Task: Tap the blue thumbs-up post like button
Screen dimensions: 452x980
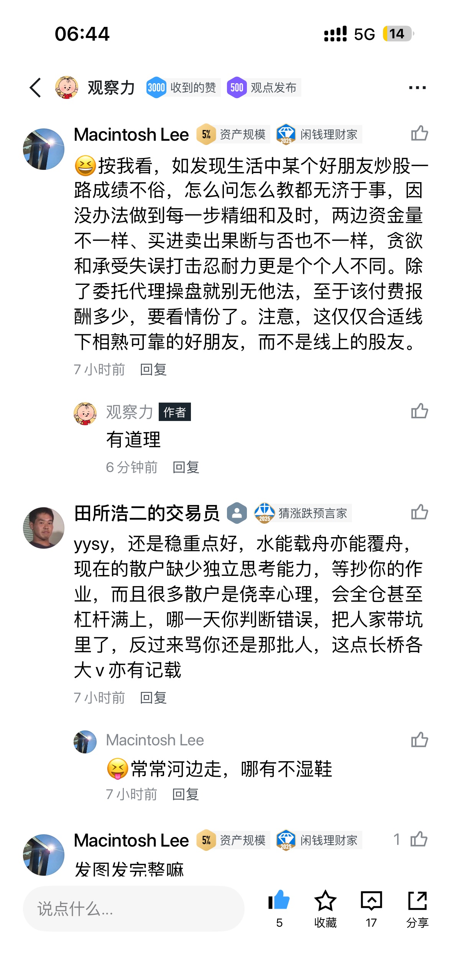Action: click(279, 900)
